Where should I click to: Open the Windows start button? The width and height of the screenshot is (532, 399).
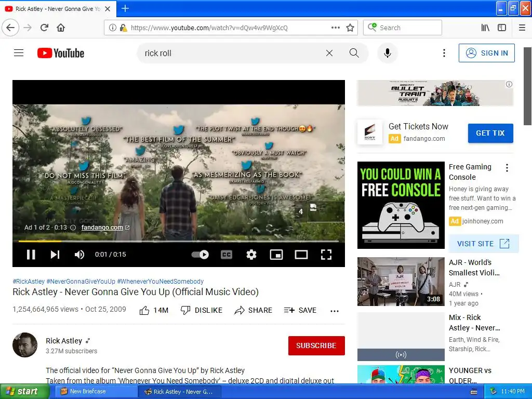click(x=24, y=392)
